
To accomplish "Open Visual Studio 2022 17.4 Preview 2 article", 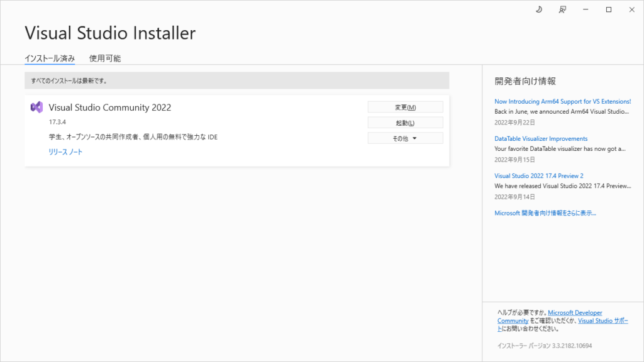I will 539,176.
